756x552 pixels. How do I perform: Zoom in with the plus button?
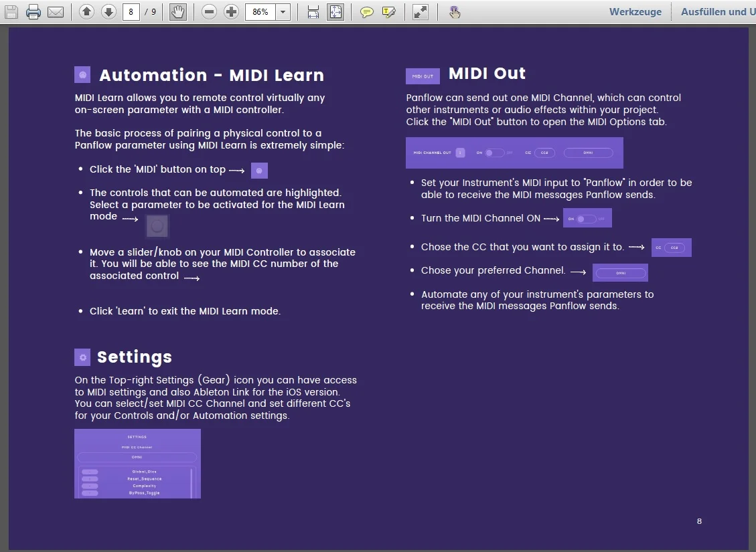click(232, 11)
